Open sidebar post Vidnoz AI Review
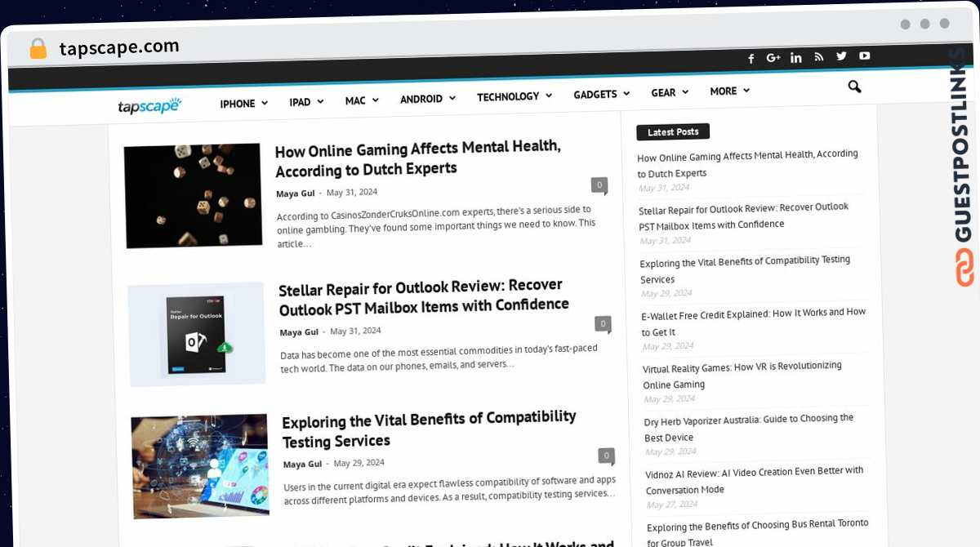Image resolution: width=980 pixels, height=547 pixels. [x=754, y=479]
